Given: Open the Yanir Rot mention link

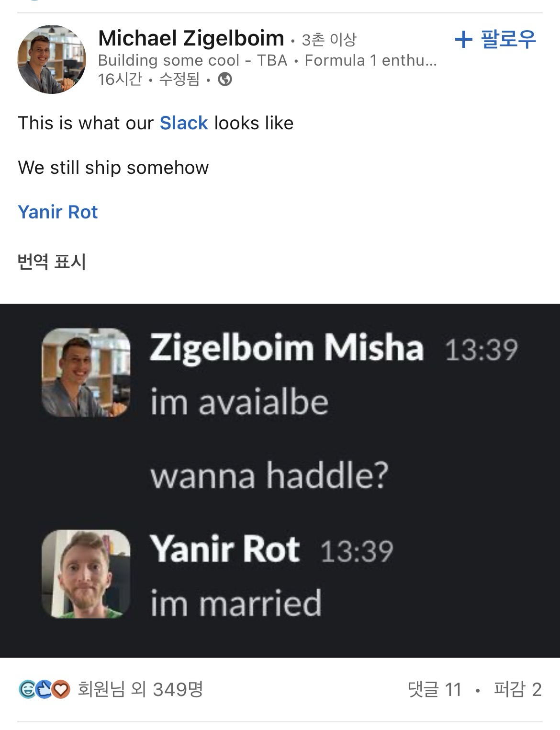Looking at the screenshot, I should click(x=58, y=212).
